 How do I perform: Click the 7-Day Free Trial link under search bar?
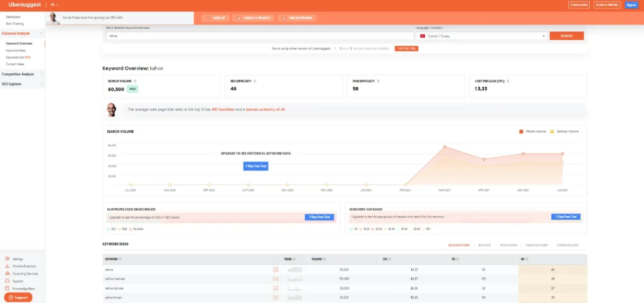[x=406, y=48]
